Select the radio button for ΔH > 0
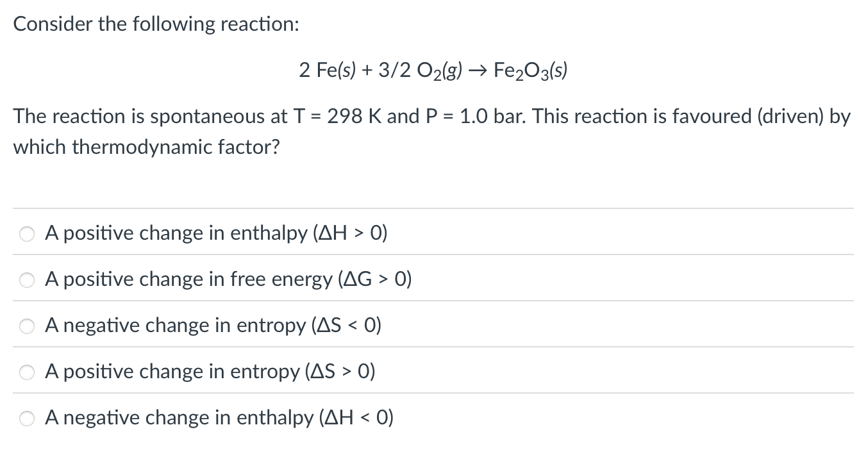 (26, 233)
